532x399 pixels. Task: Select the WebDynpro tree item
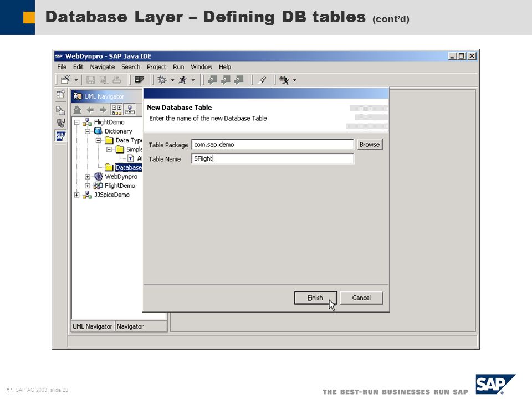[121, 177]
